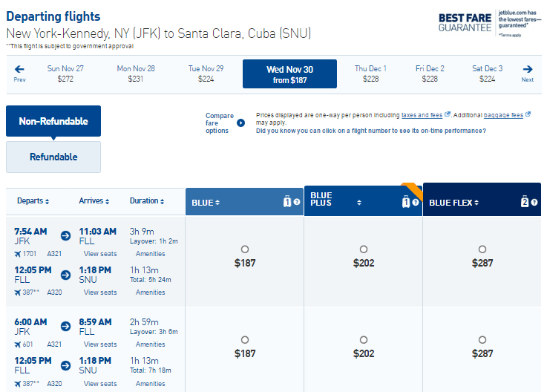This screenshot has height=392, width=547.
Task: Open the baggage fees link
Action: [x=503, y=115]
